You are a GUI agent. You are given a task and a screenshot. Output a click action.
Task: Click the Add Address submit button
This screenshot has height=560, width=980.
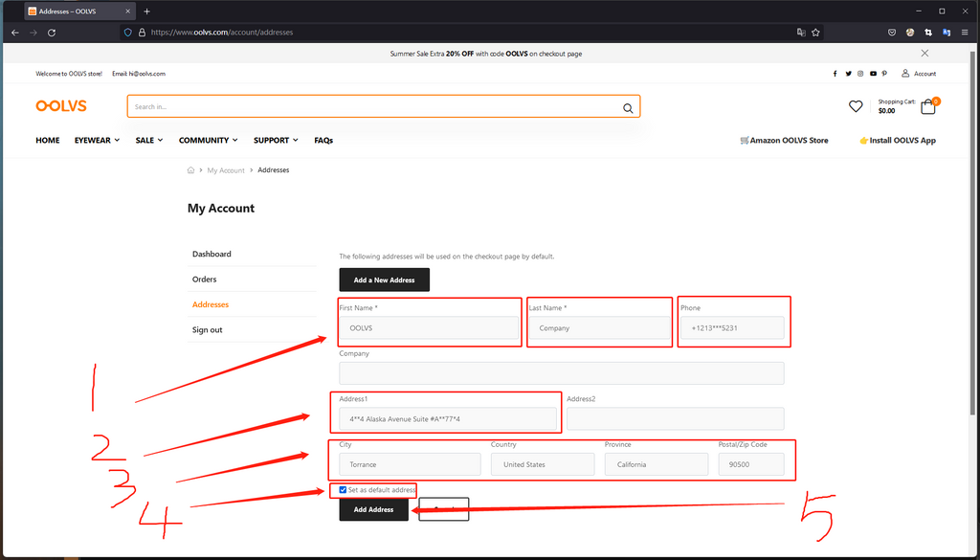(x=373, y=509)
